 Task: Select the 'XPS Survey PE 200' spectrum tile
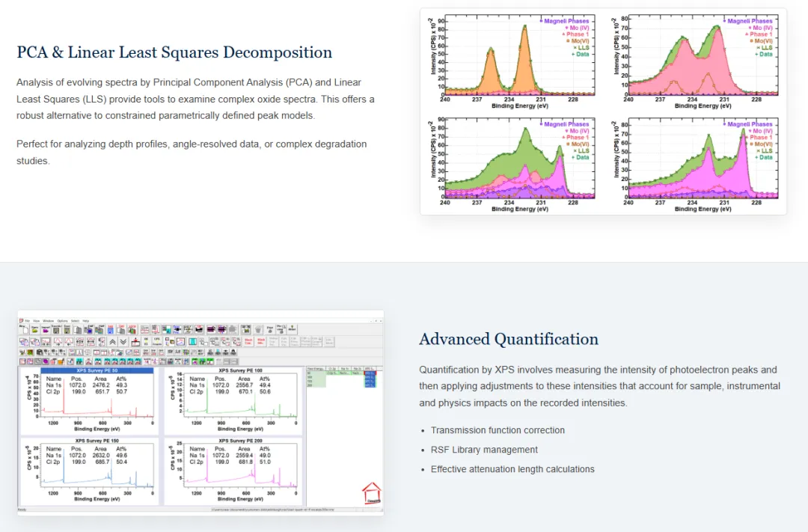coord(233,470)
